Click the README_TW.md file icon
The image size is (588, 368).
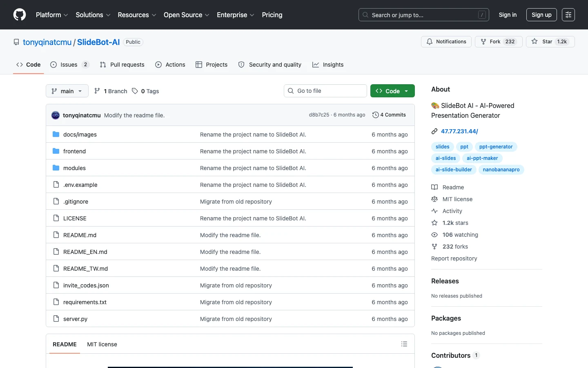tap(56, 269)
